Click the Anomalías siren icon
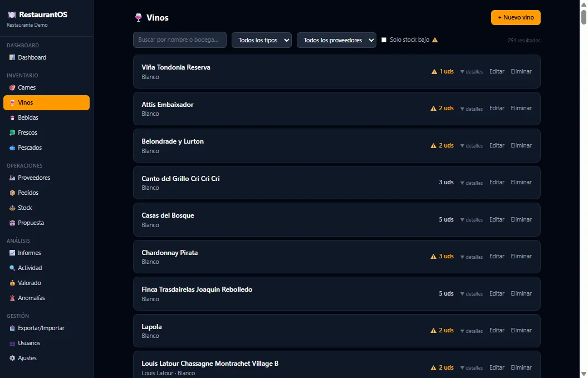Viewport: 588px width, 378px height. (12, 298)
